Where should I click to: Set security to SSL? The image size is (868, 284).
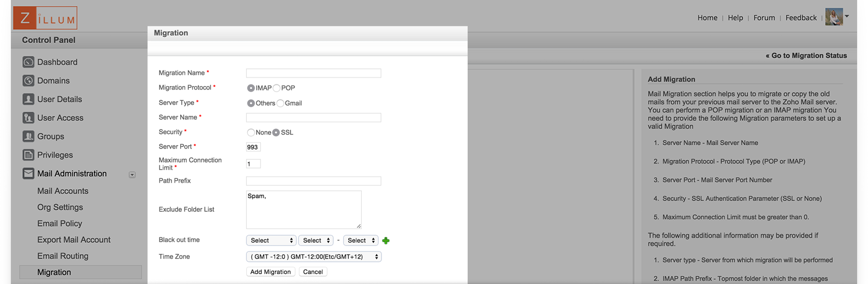click(276, 132)
